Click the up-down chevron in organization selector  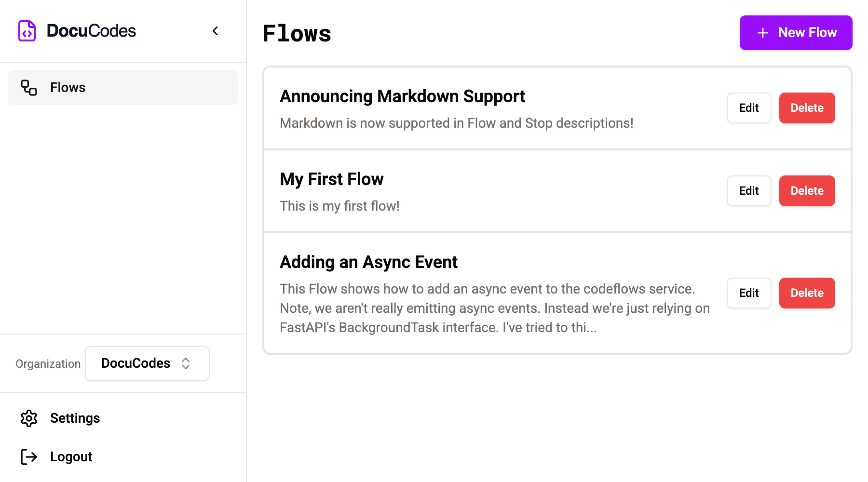click(x=186, y=363)
